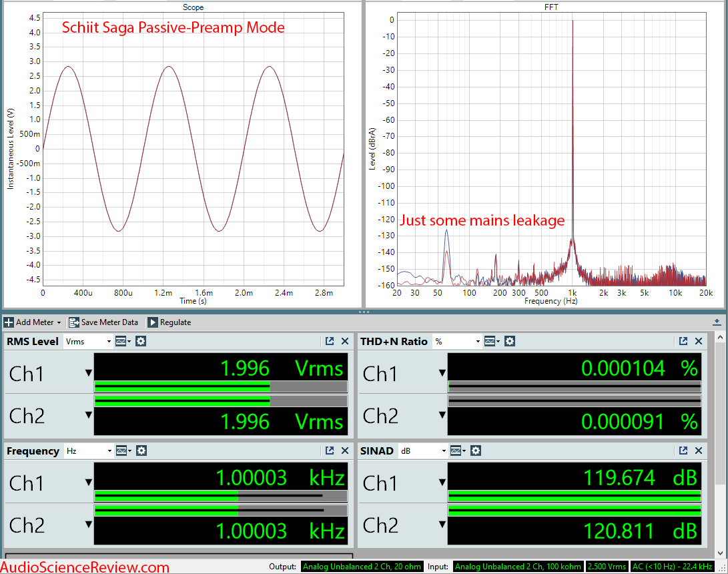Click THD+N Ch2 value 0.000091 %
The image size is (728, 574).
coord(639,422)
